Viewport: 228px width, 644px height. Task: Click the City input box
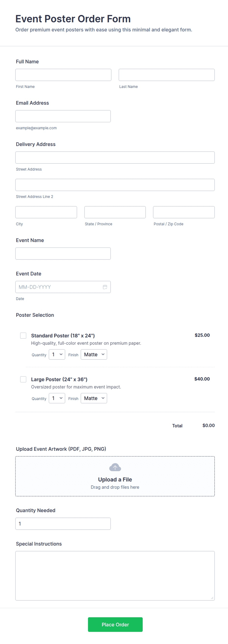(x=46, y=212)
